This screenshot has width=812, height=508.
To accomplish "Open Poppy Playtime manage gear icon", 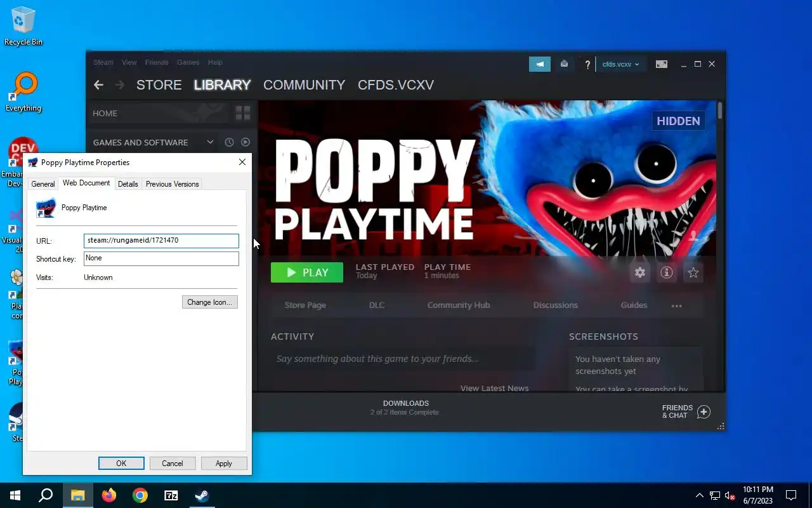I will pyautogui.click(x=640, y=272).
